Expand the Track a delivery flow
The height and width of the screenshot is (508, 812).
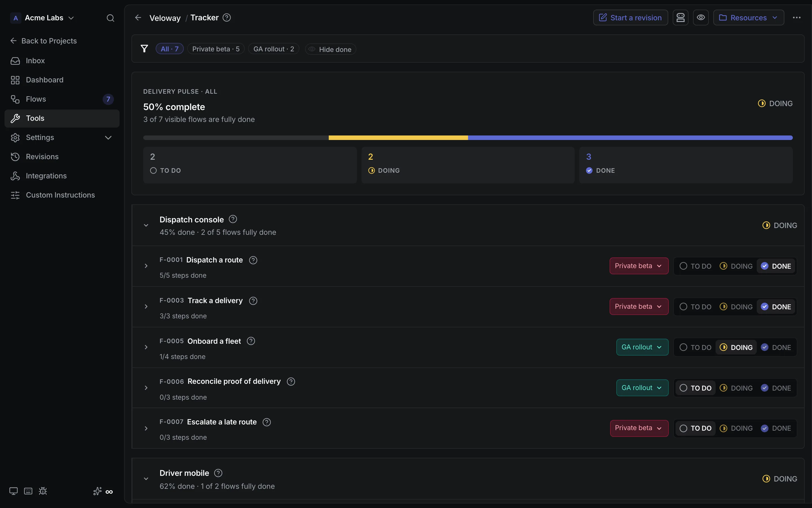(x=146, y=307)
